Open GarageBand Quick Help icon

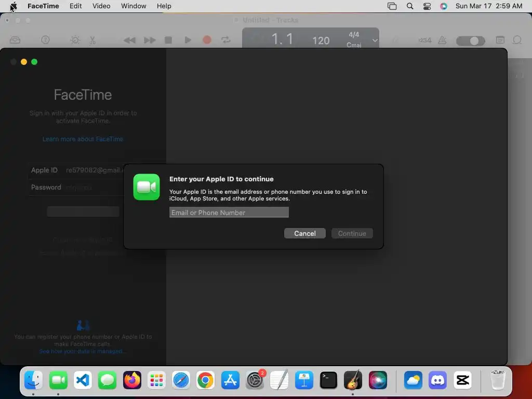click(x=46, y=40)
